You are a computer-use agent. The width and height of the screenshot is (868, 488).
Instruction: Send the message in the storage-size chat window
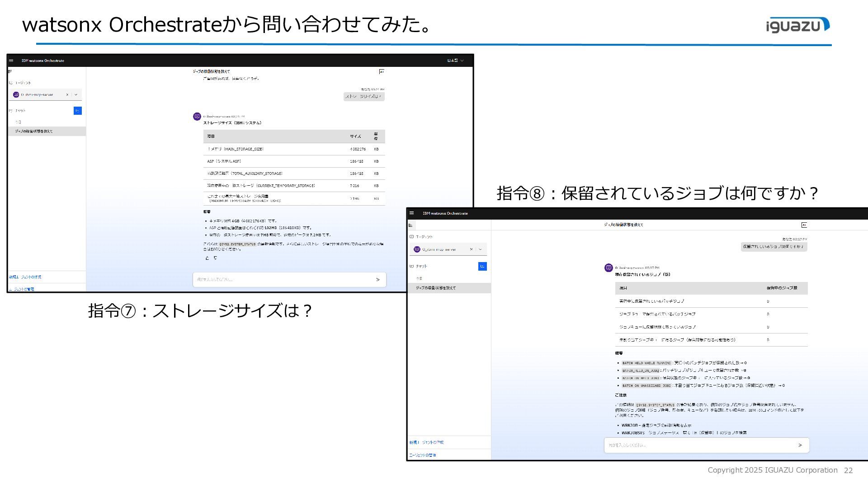(378, 280)
